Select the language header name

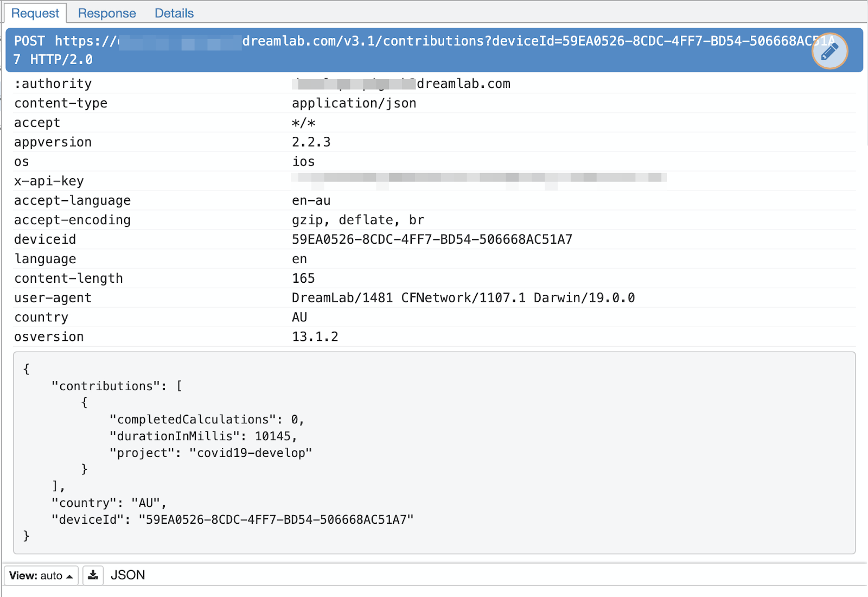tap(45, 259)
